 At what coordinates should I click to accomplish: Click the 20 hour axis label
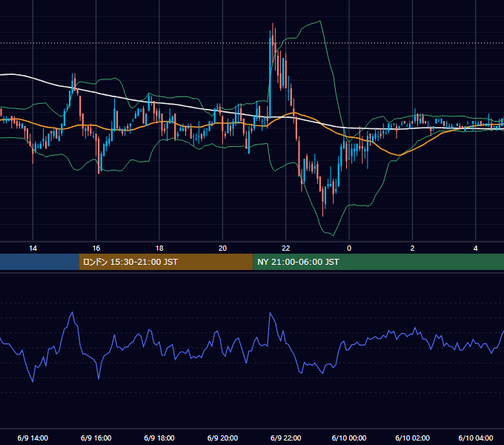222,248
